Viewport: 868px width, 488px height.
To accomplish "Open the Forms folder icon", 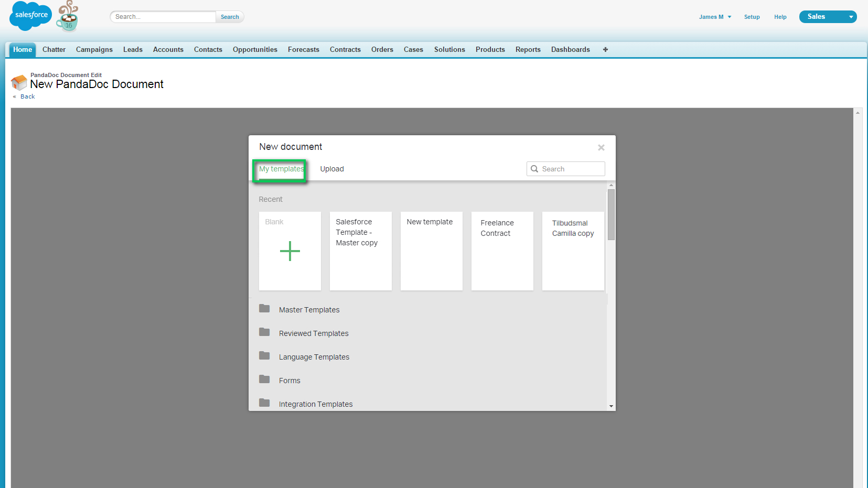I will [264, 379].
